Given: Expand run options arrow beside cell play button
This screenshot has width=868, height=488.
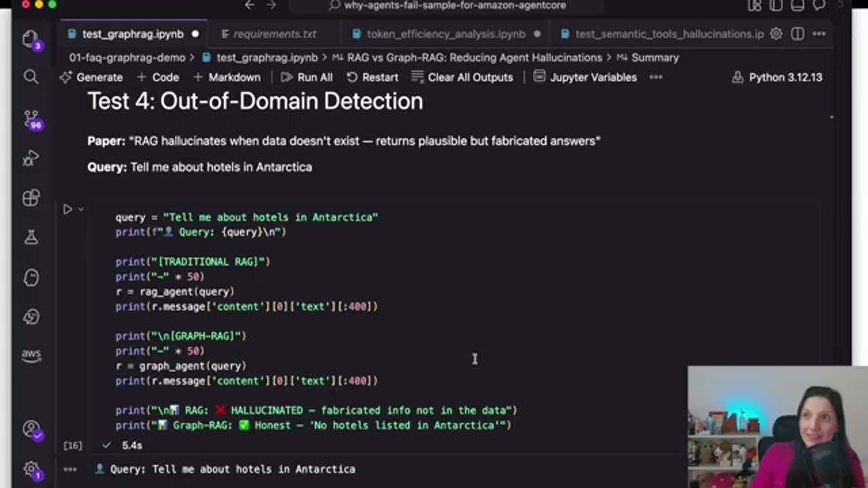Looking at the screenshot, I should pos(81,209).
